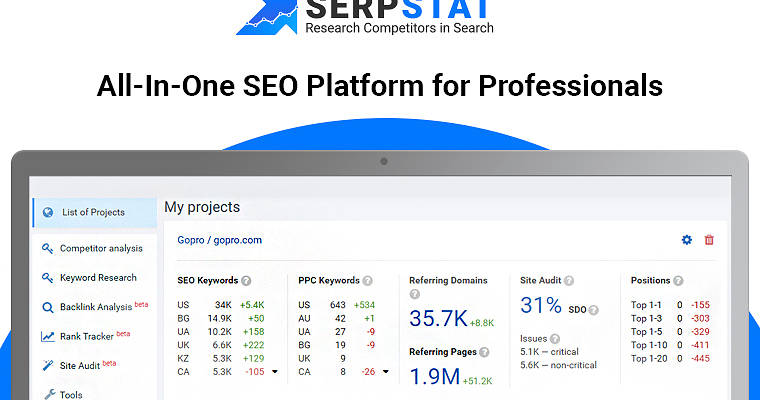Image resolution: width=760 pixels, height=400 pixels.
Task: Go to Backlink Analysis beta section
Action: point(102,307)
